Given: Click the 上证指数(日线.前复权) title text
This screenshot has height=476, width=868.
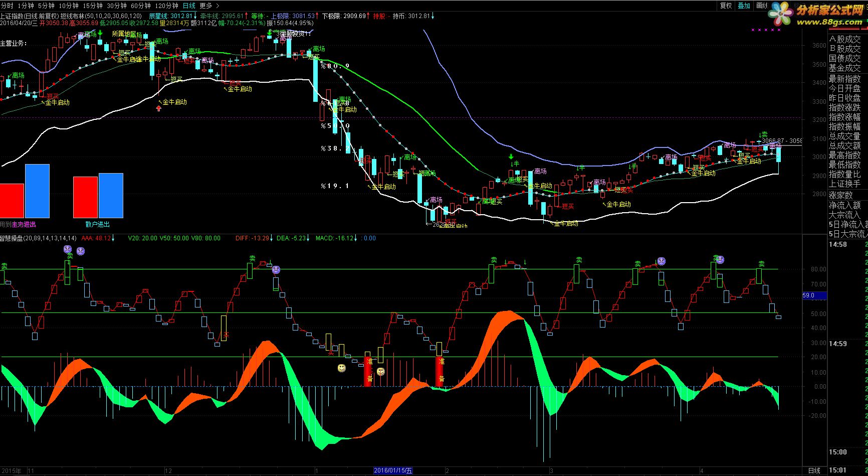Looking at the screenshot, I should pyautogui.click(x=30, y=16).
